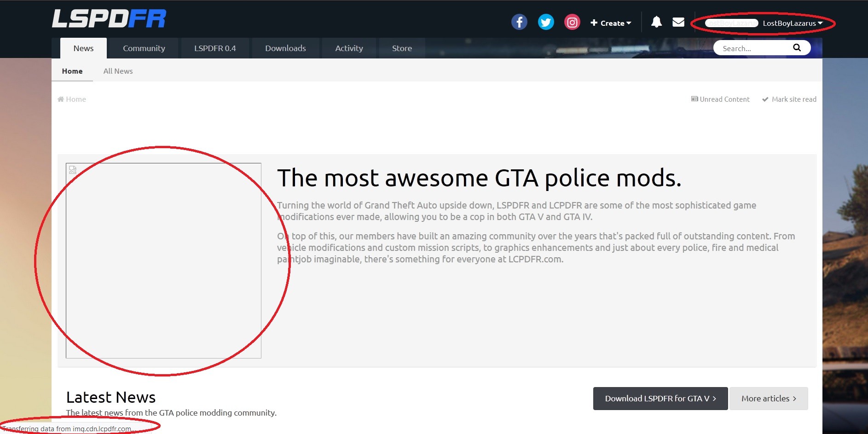The image size is (868, 434).
Task: Click Mark site read
Action: coord(789,99)
